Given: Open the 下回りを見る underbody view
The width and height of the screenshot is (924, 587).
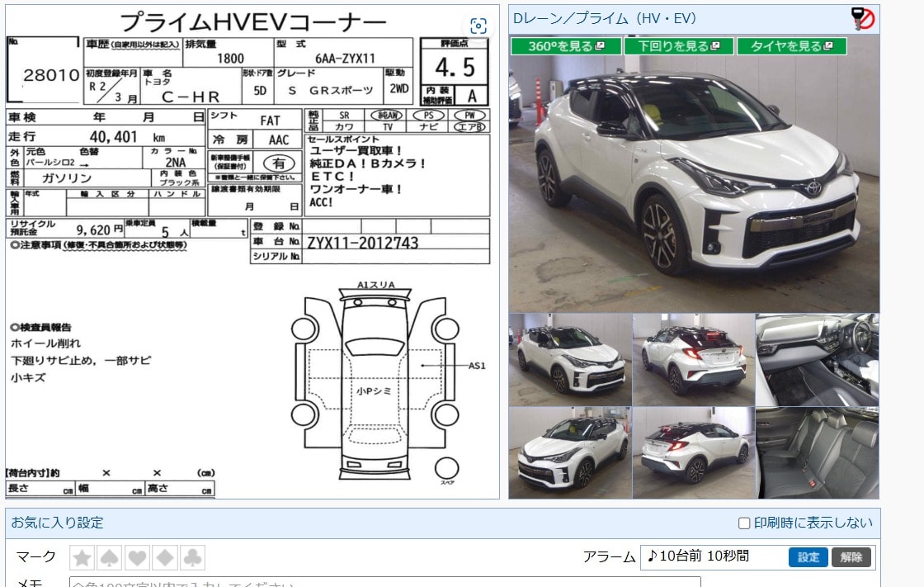Looking at the screenshot, I should (x=678, y=46).
